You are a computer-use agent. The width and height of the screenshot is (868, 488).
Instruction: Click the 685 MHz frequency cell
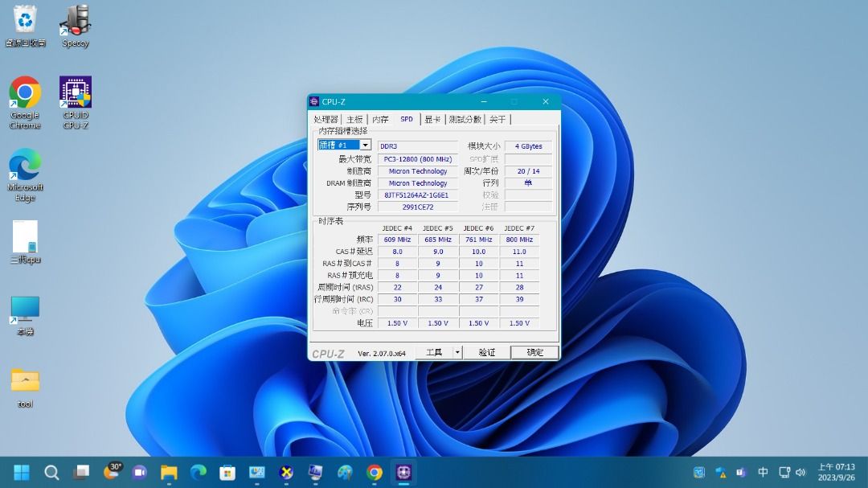[438, 240]
